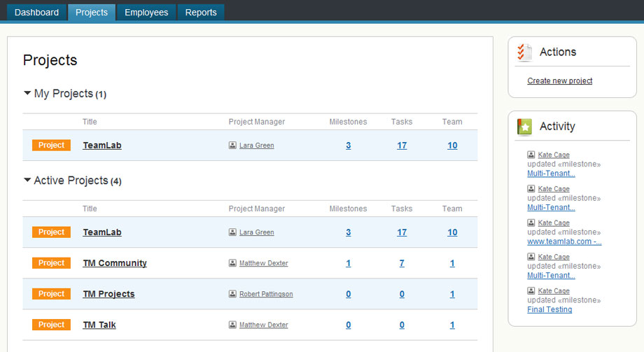Click user icon in TM Community row
Image resolution: width=644 pixels, height=352 pixels.
click(232, 263)
